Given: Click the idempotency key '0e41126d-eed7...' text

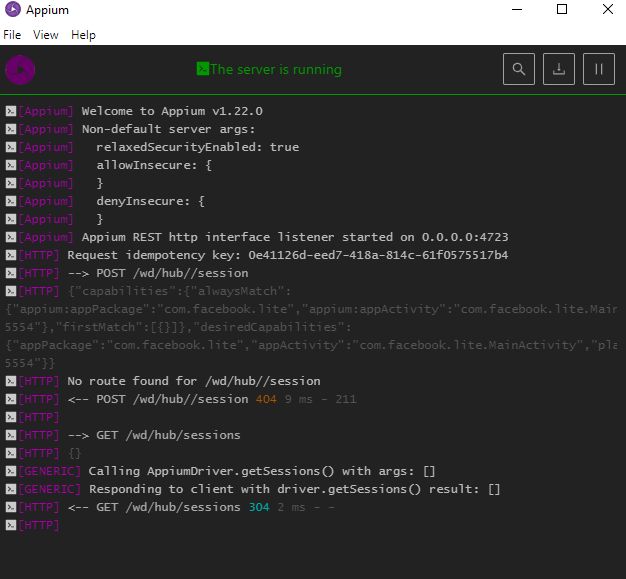Looking at the screenshot, I should 378,255.
